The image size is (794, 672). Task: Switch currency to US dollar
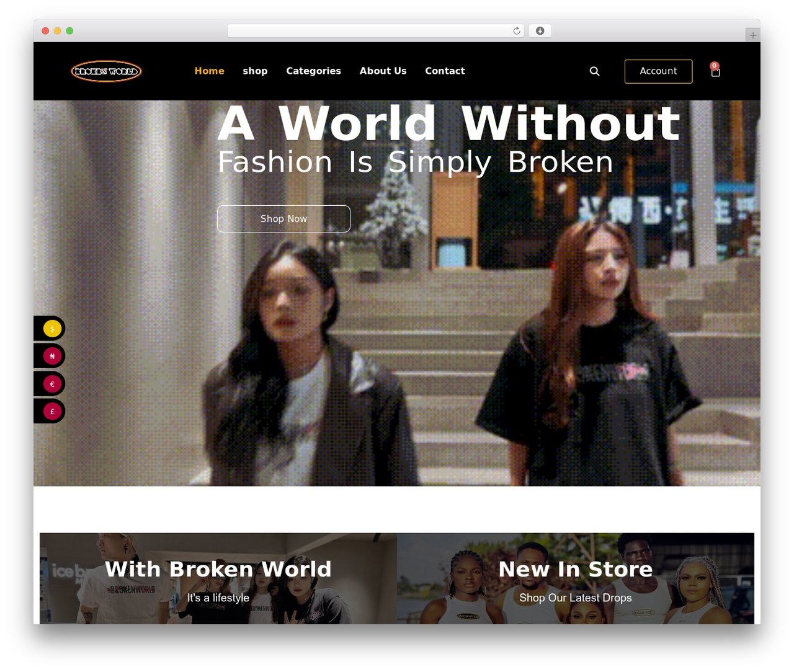point(52,329)
